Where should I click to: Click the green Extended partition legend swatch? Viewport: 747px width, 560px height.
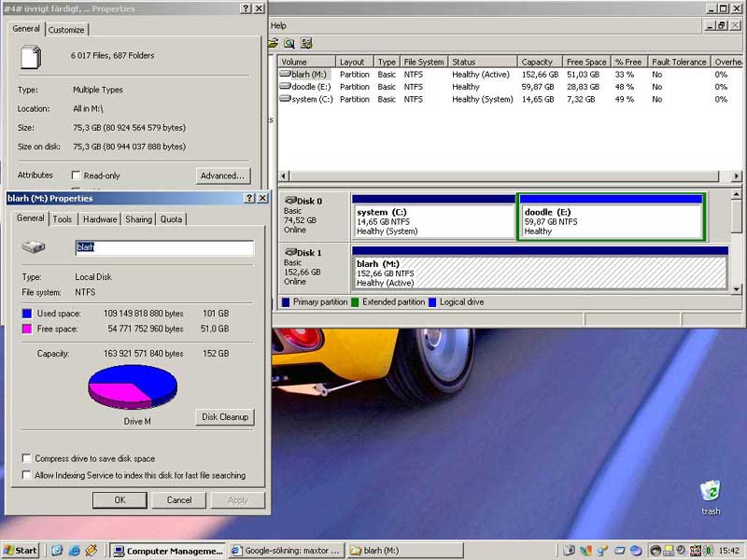coord(355,301)
